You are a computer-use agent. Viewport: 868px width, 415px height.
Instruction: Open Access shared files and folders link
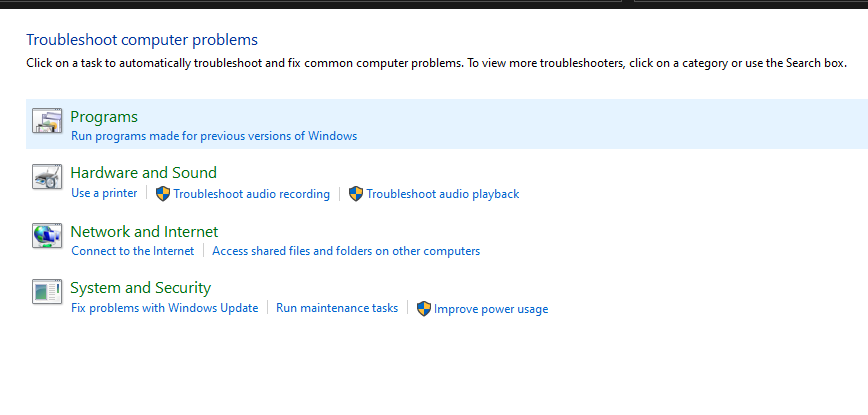(x=346, y=251)
